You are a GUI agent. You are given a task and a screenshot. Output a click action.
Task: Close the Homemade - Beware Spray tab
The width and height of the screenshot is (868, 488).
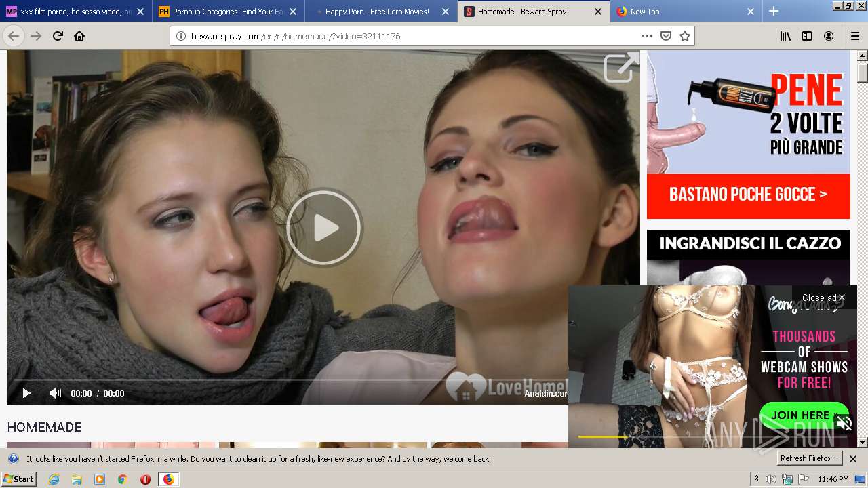pyautogui.click(x=598, y=12)
